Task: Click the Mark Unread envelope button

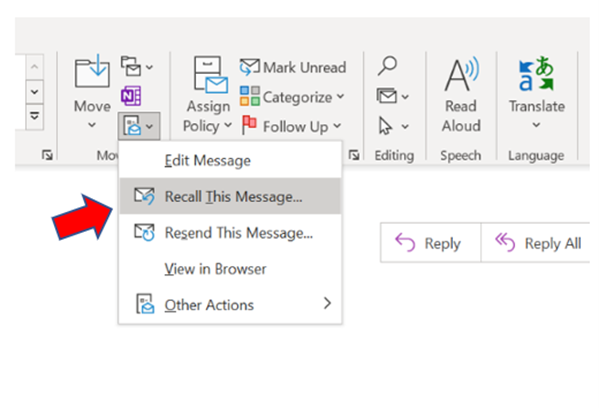Action: coord(293,67)
